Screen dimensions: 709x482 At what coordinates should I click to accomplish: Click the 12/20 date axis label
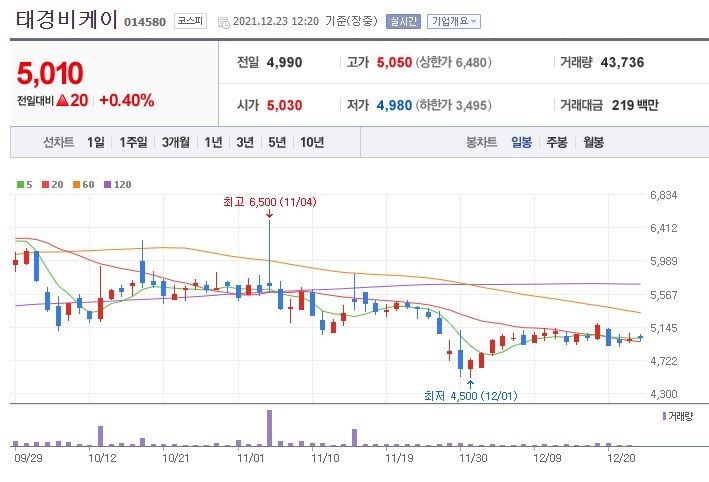click(621, 458)
